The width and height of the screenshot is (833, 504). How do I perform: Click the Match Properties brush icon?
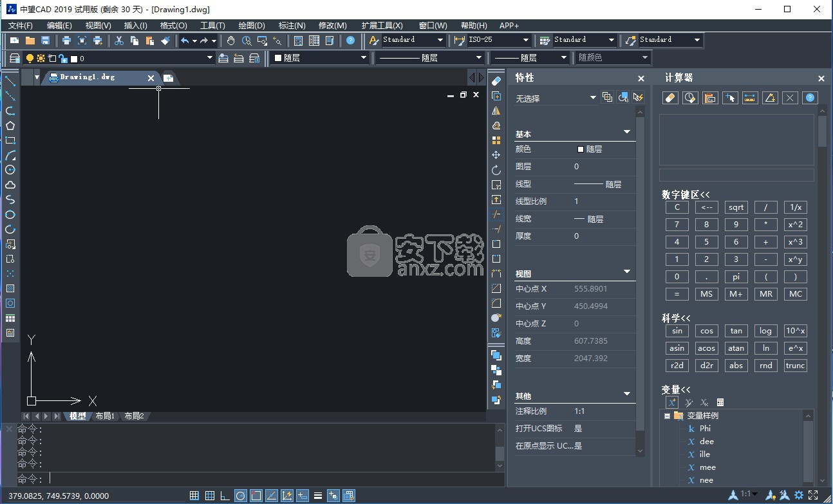point(165,41)
